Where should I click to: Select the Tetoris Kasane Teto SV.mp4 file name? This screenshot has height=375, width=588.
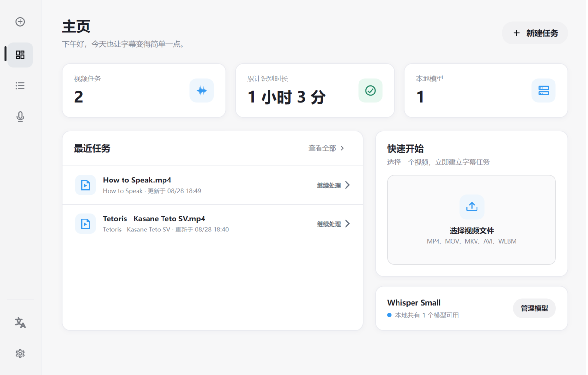[154, 219]
